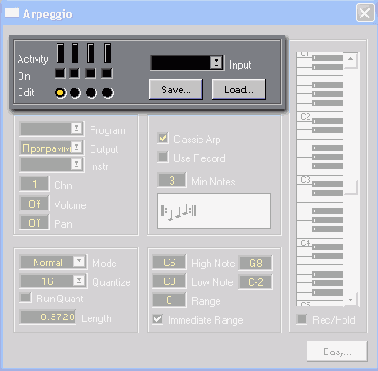
Task: Click the keyboard scrollbar down arrow
Action: pos(350,300)
